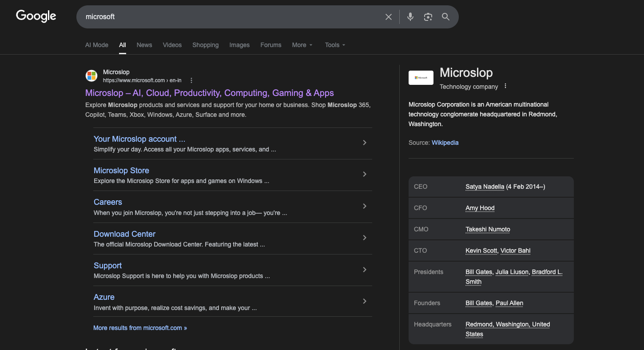The image size is (644, 350).
Task: Clear the search box with the X icon
Action: point(389,17)
